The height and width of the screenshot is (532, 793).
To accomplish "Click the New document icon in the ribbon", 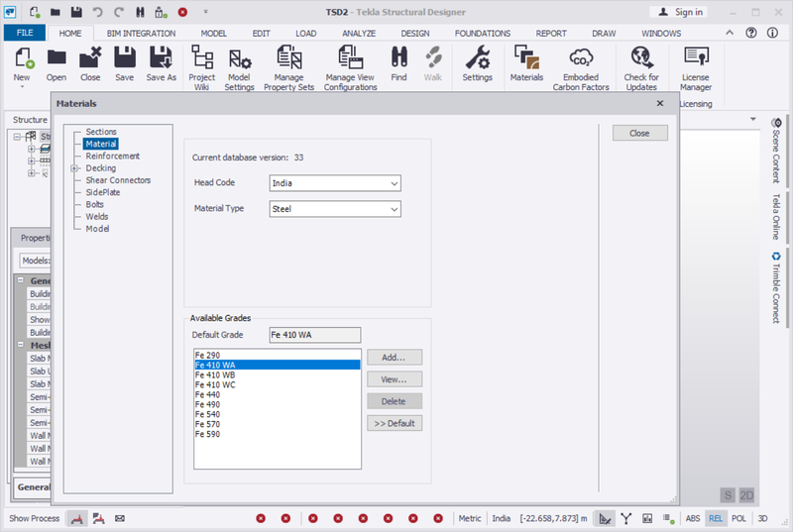I will [23, 57].
